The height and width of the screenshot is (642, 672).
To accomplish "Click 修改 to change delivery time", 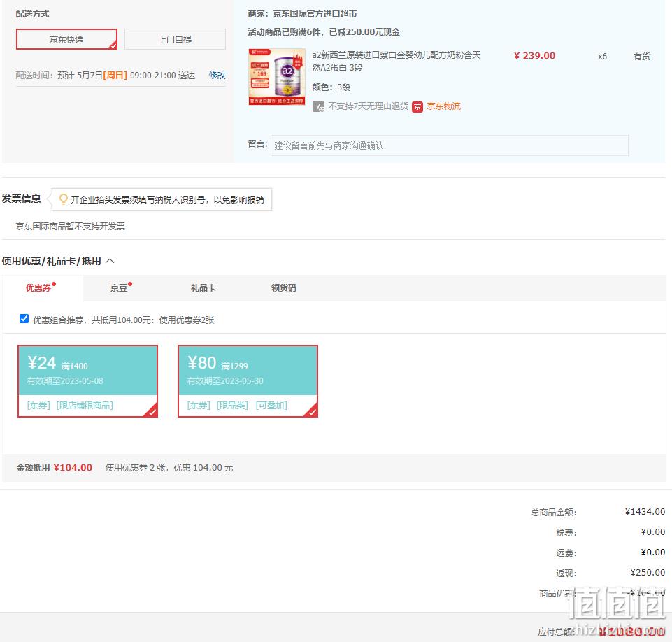I will click(x=217, y=76).
